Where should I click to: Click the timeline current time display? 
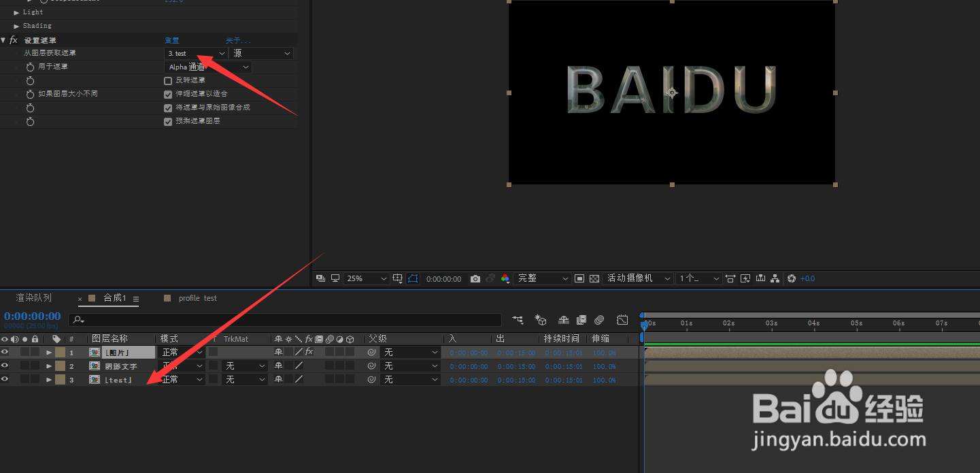[32, 316]
